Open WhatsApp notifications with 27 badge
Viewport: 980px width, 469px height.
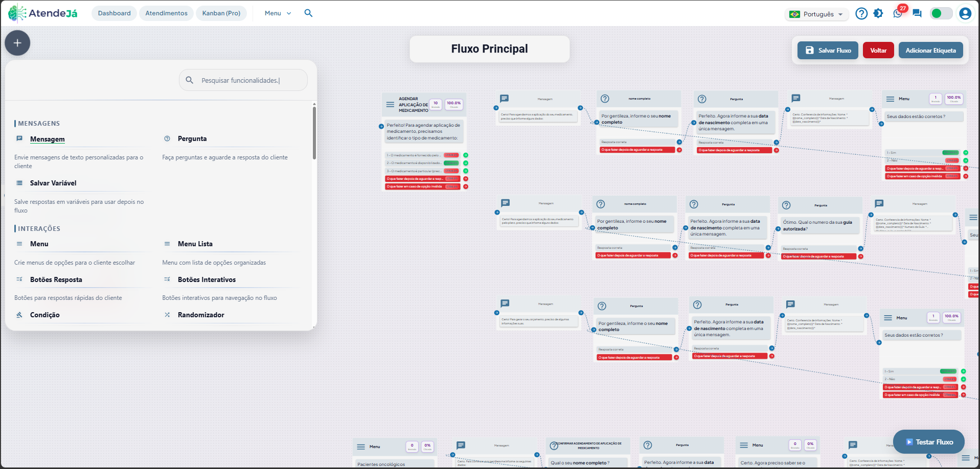click(x=898, y=13)
